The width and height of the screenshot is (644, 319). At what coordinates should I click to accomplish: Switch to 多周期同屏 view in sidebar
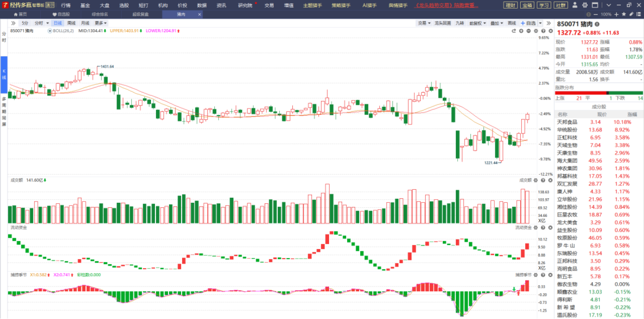click(x=4, y=111)
